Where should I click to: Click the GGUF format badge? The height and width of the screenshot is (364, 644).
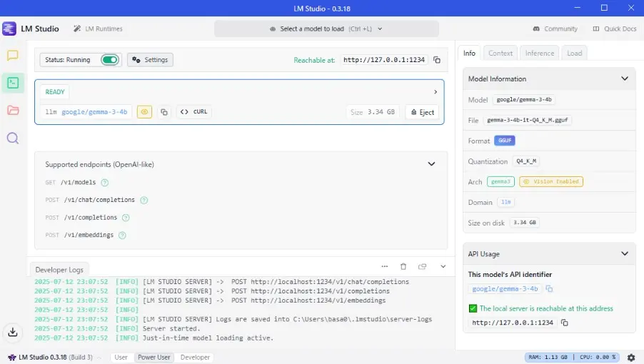point(504,141)
